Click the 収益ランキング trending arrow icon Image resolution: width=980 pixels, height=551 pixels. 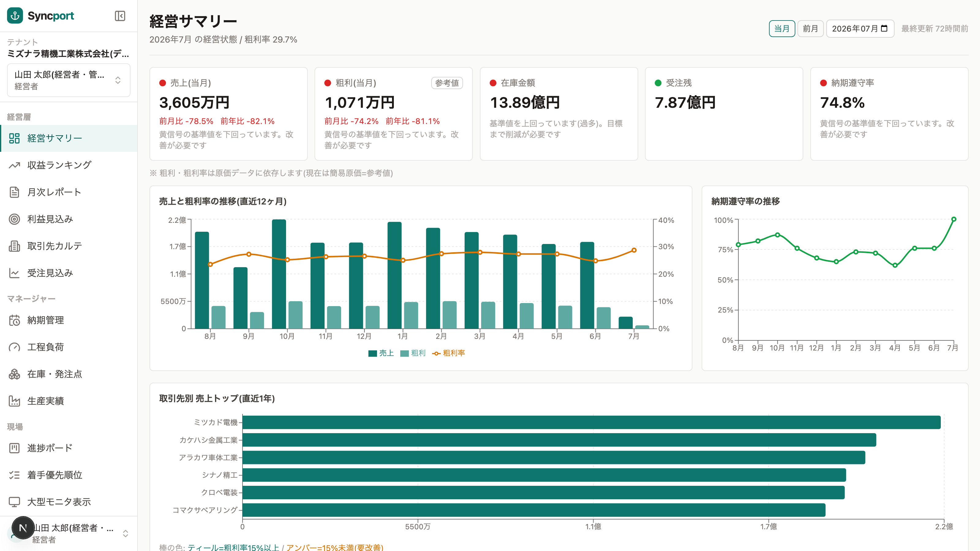coord(14,165)
